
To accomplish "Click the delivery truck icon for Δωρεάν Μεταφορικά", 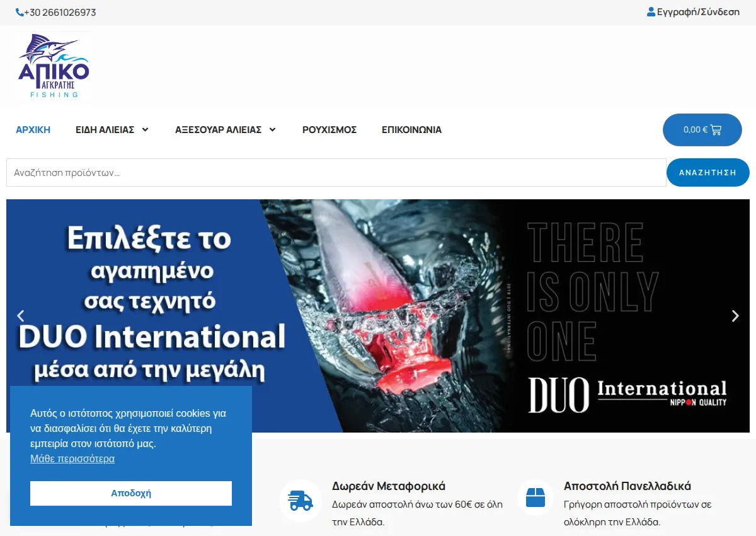I will (301, 501).
